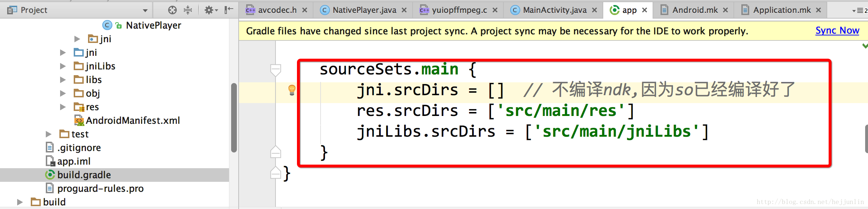Click the Project tree vertical scrollbar
The image size is (868, 209).
[234, 118]
